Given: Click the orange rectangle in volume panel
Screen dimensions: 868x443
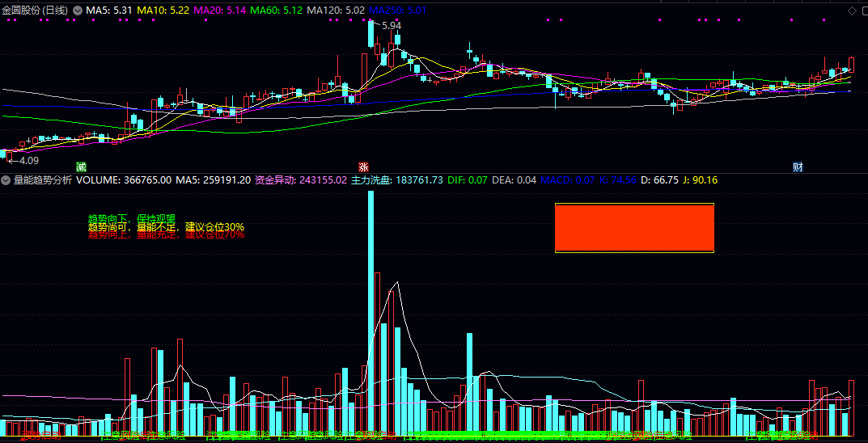Looking at the screenshot, I should click(634, 228).
